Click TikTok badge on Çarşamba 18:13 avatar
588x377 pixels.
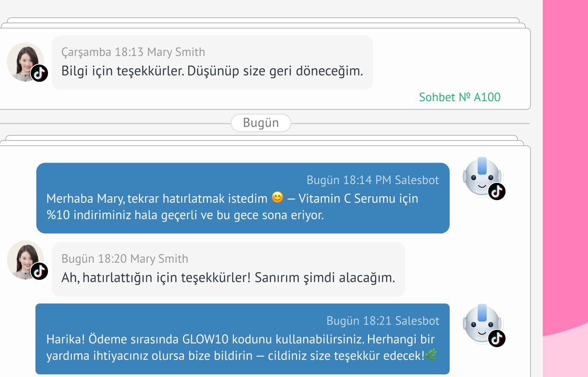39,73
